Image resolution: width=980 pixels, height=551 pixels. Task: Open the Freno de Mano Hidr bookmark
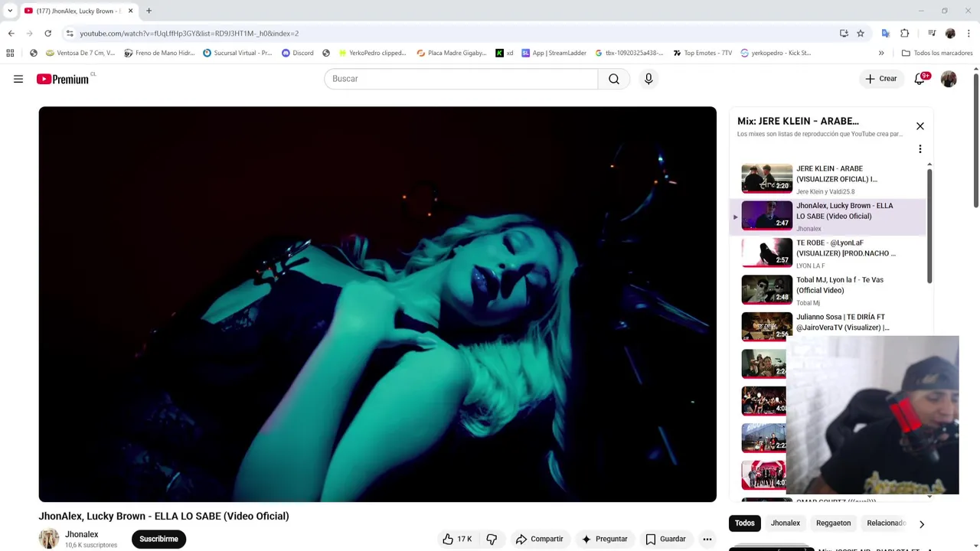coord(159,53)
